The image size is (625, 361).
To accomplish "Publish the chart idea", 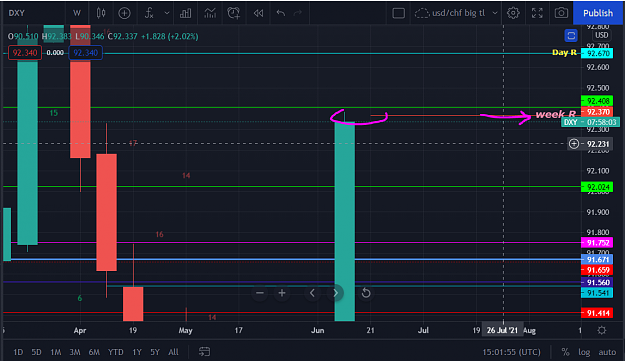I will (x=598, y=13).
